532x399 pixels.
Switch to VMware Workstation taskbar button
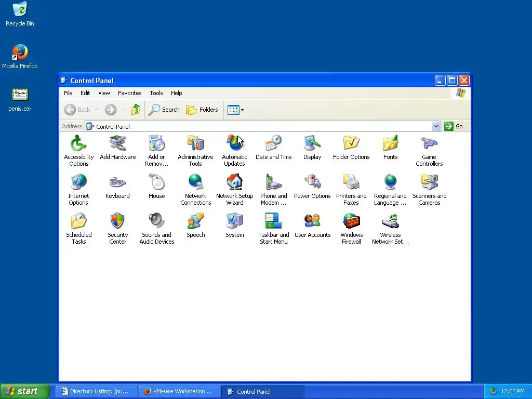179,391
